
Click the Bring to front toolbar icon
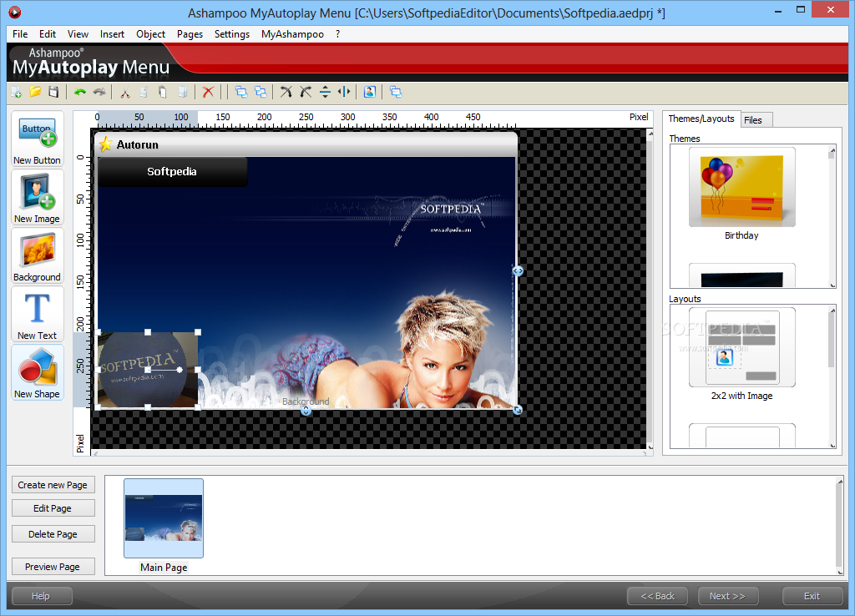click(x=241, y=92)
